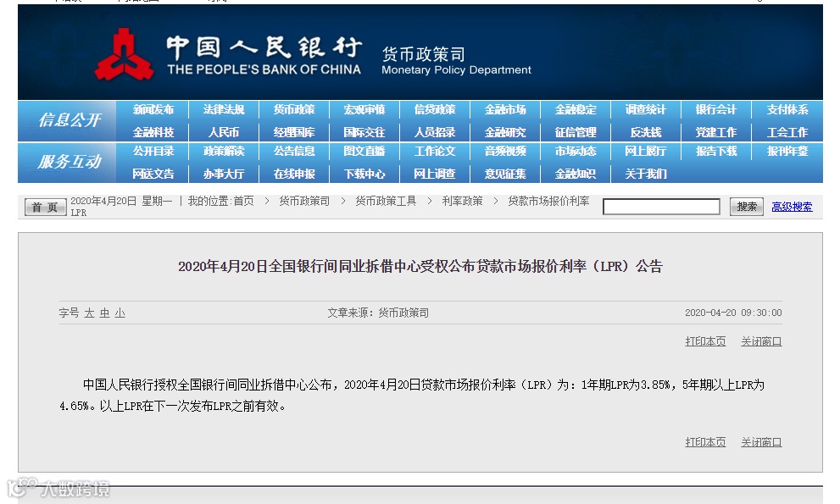Follow the 货币政策司 breadcrumb link

click(x=304, y=201)
